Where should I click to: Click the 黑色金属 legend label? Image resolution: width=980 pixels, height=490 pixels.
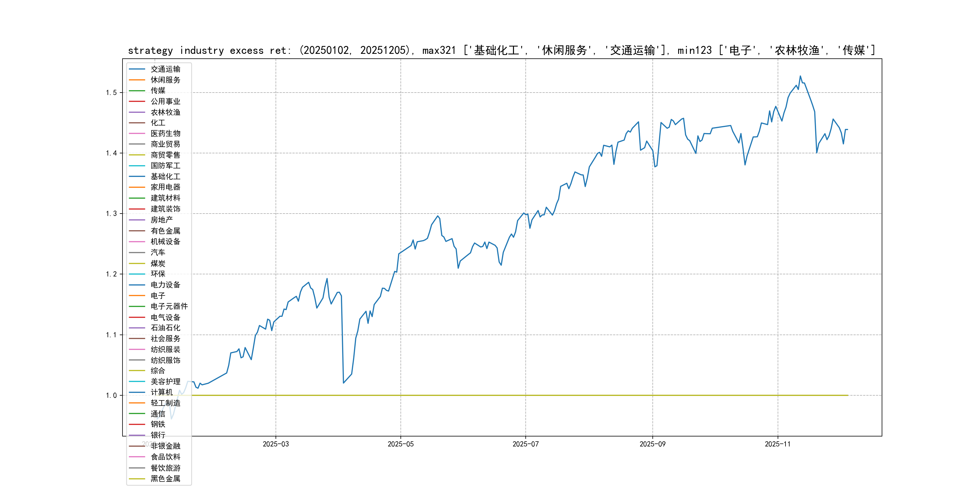click(165, 479)
